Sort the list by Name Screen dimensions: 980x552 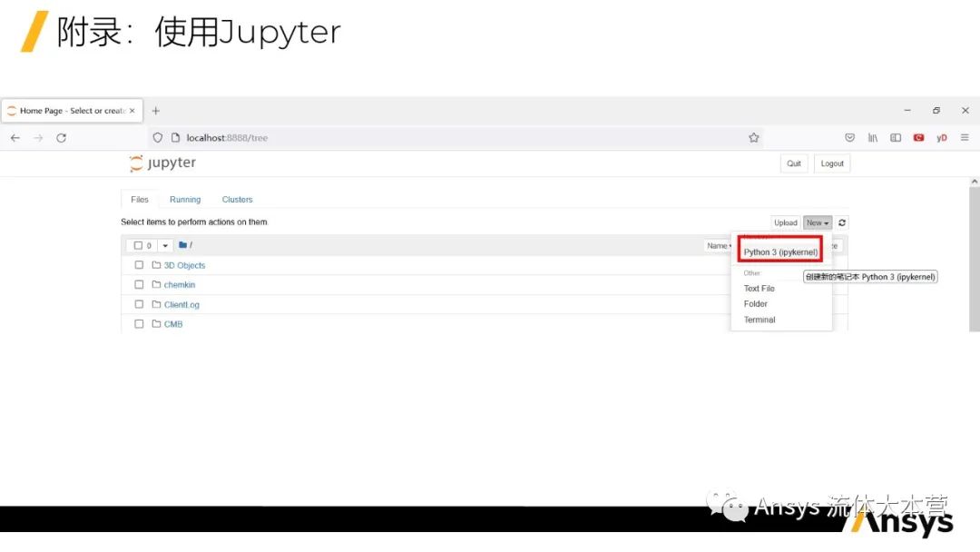pyautogui.click(x=719, y=246)
